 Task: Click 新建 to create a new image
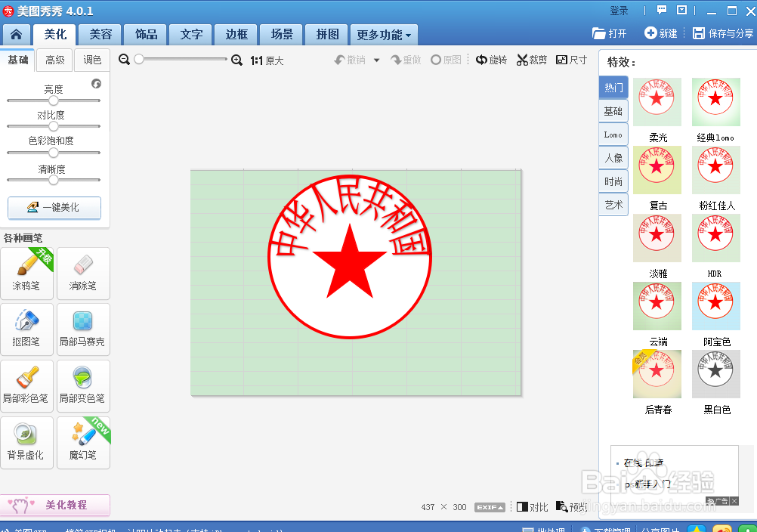661,33
